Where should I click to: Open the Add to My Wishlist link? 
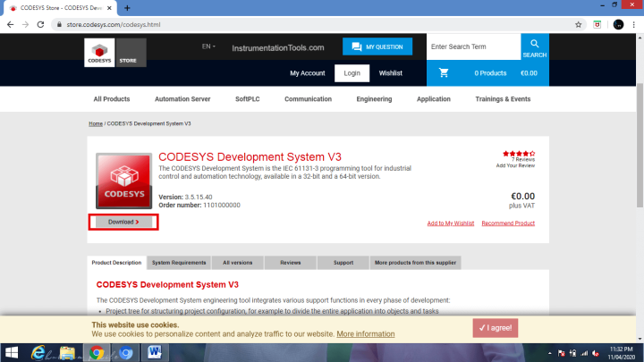450,223
